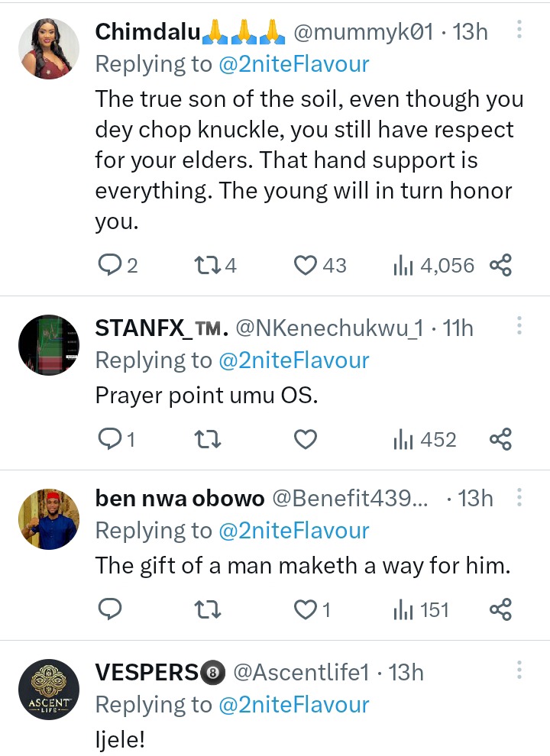Open three-dot menu on STANFX's tweet

pos(519,327)
